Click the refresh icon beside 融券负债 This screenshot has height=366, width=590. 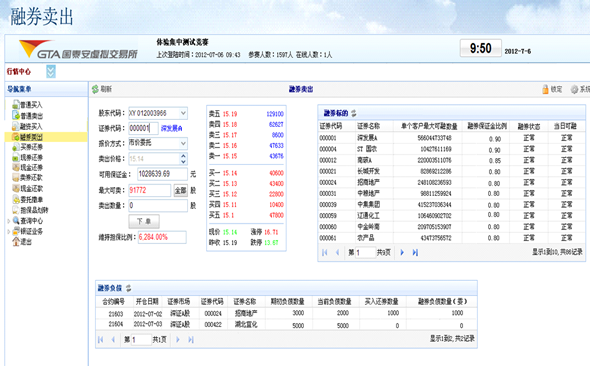[128, 288]
